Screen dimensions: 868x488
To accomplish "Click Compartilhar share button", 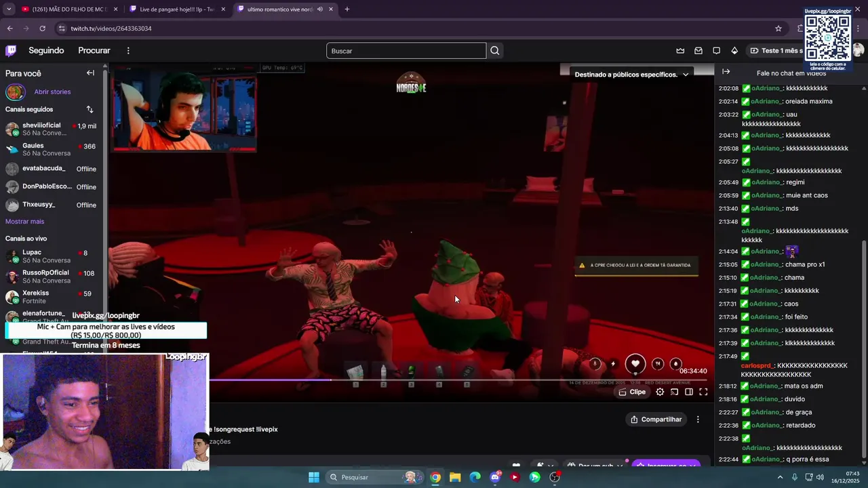I will (x=656, y=420).
